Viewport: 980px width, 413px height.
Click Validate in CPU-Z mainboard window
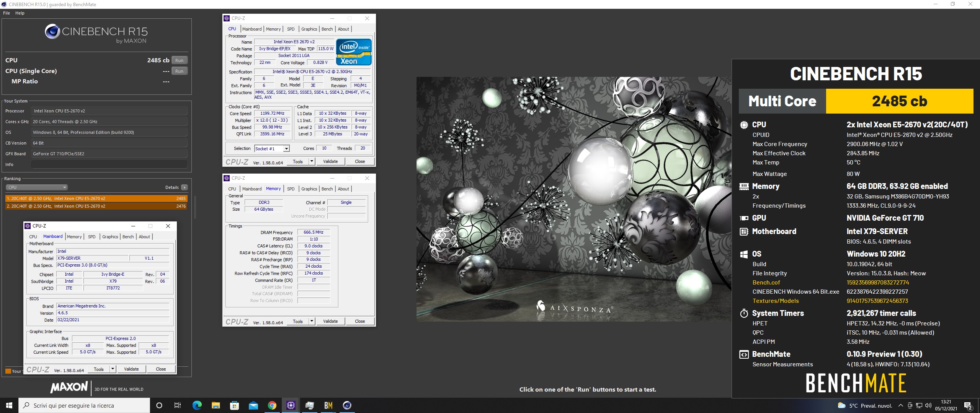[131, 369]
